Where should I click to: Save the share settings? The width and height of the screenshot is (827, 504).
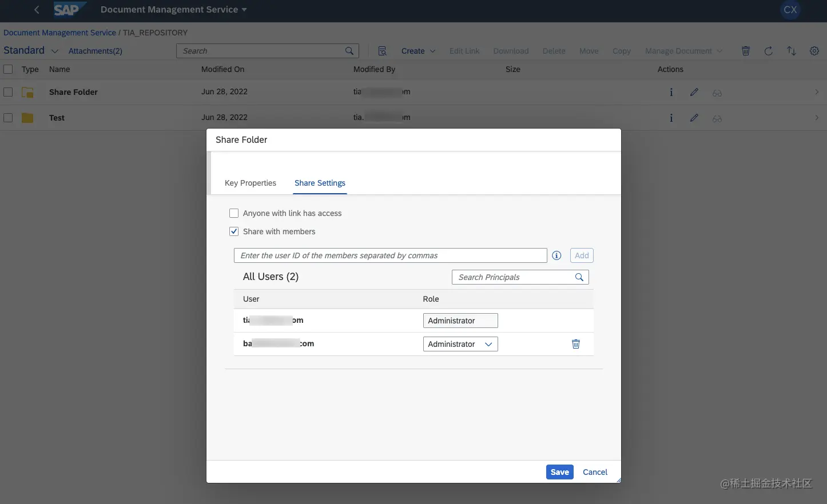click(560, 472)
